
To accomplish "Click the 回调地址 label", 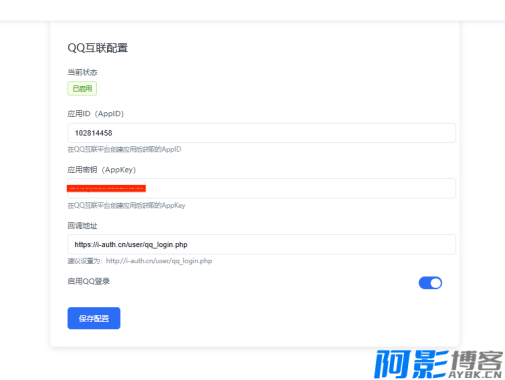I will point(82,226).
